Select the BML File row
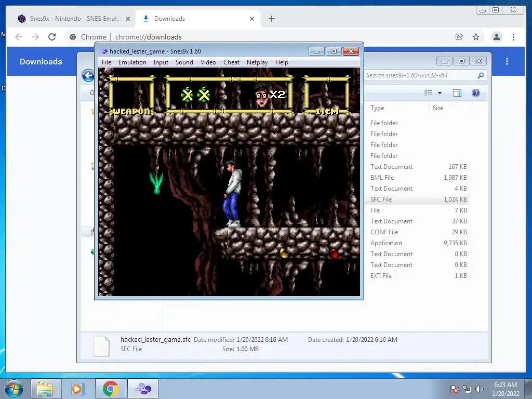The image size is (532, 399). click(x=418, y=178)
